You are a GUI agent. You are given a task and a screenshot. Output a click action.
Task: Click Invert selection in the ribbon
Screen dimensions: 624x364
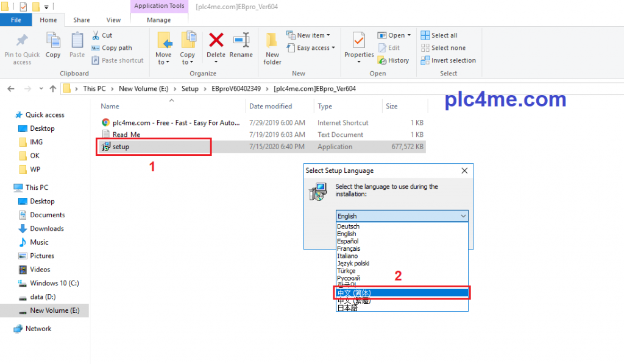(x=448, y=60)
